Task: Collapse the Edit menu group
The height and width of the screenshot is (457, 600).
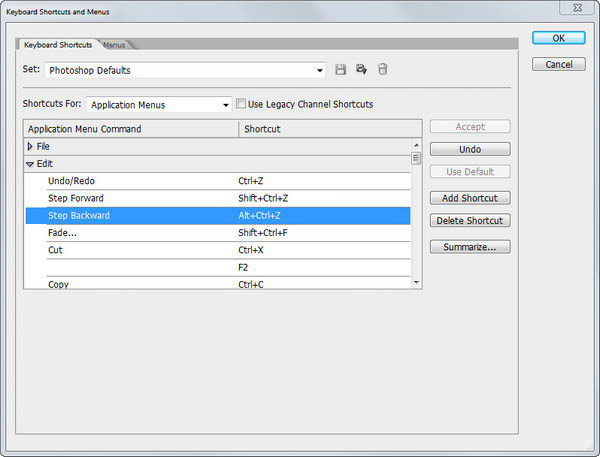Action: pyautogui.click(x=30, y=164)
